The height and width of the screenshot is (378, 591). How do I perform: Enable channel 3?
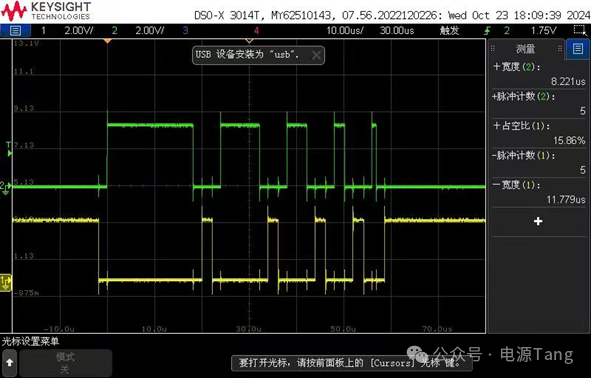tap(185, 31)
